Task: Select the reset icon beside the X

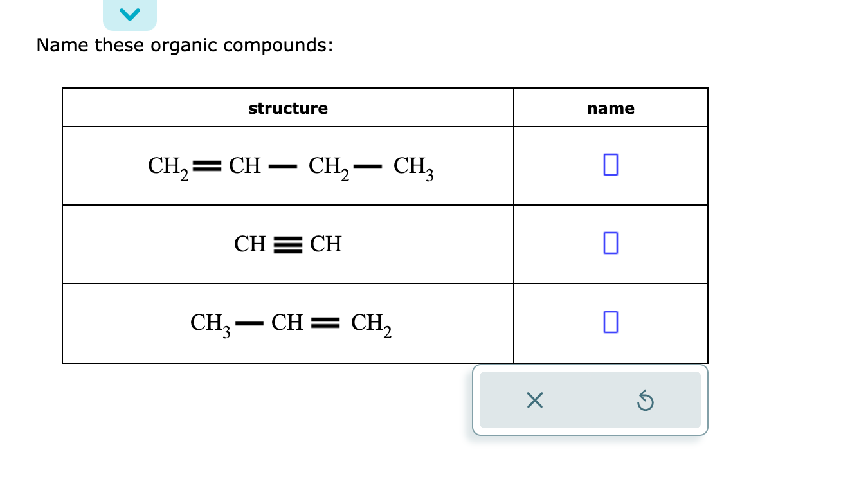Action: click(x=646, y=400)
